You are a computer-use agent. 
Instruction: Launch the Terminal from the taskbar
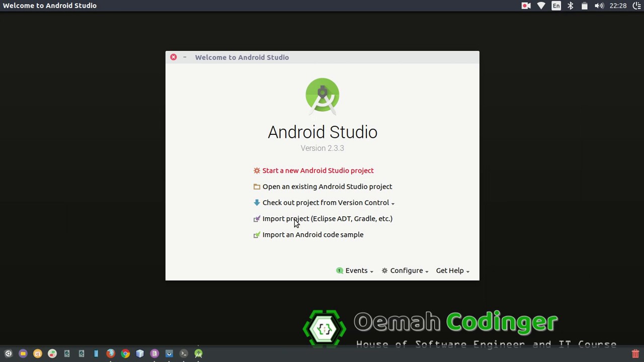(x=184, y=353)
